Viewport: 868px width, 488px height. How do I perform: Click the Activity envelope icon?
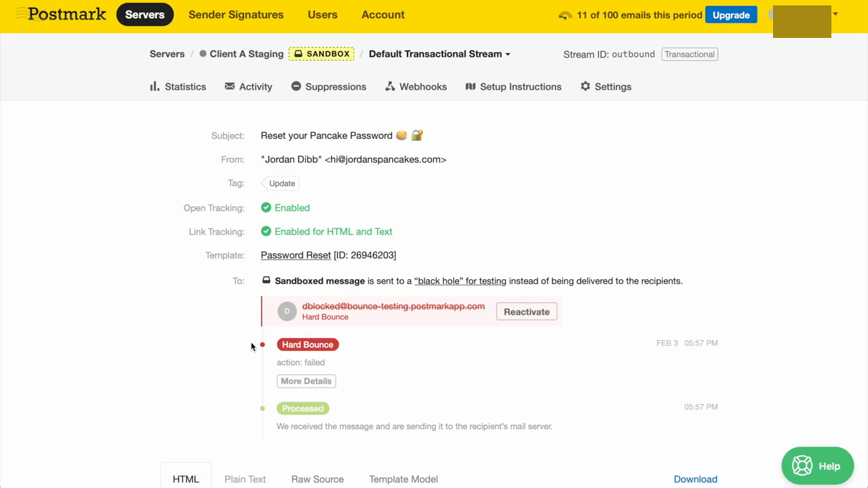(230, 86)
